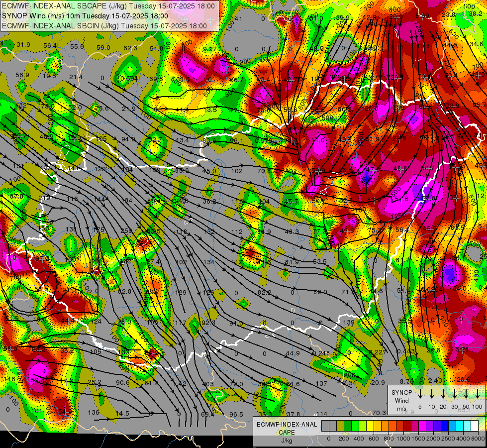Pick the dark green CAPE legend swatch
This screenshot has width=487, height=448.
[x=348, y=426]
